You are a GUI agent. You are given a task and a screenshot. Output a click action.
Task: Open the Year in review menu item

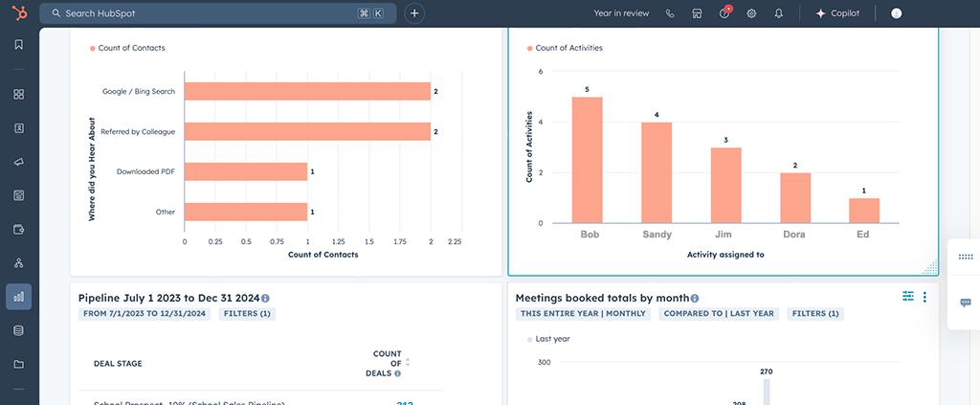point(621,13)
